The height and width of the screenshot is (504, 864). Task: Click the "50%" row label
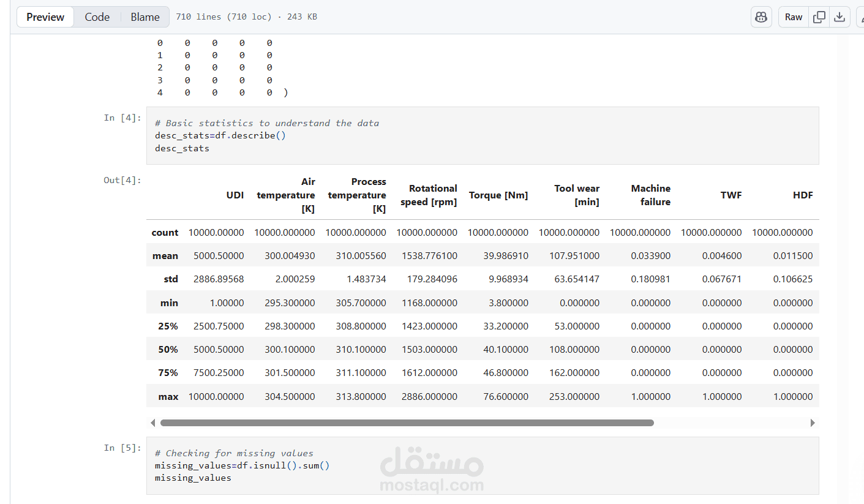(168, 350)
